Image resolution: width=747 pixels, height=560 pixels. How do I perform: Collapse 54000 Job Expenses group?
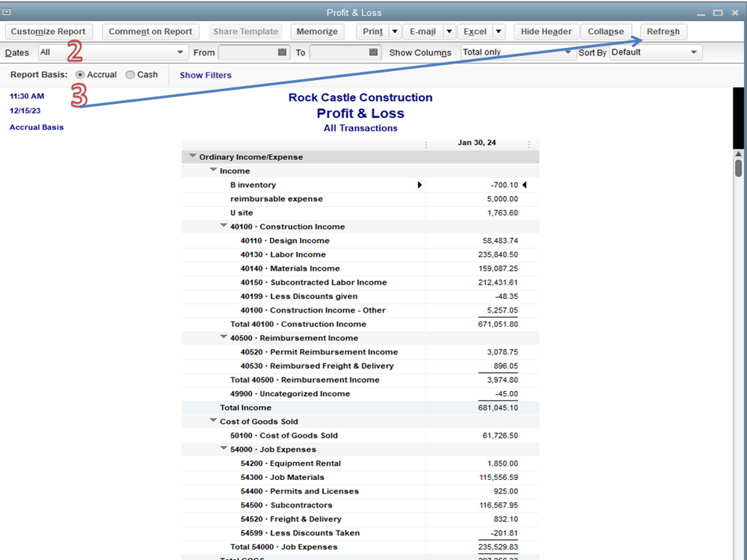(x=224, y=449)
